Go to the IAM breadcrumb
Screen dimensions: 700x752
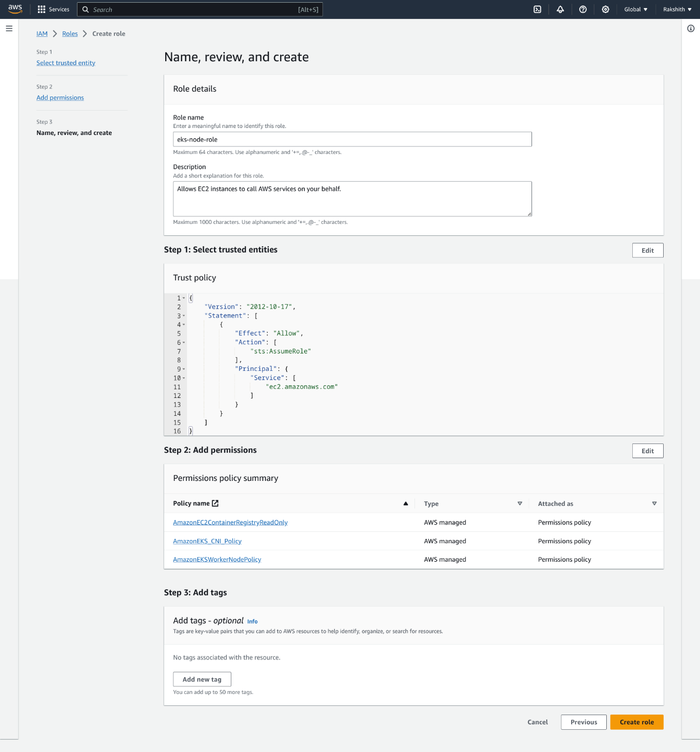coord(42,34)
